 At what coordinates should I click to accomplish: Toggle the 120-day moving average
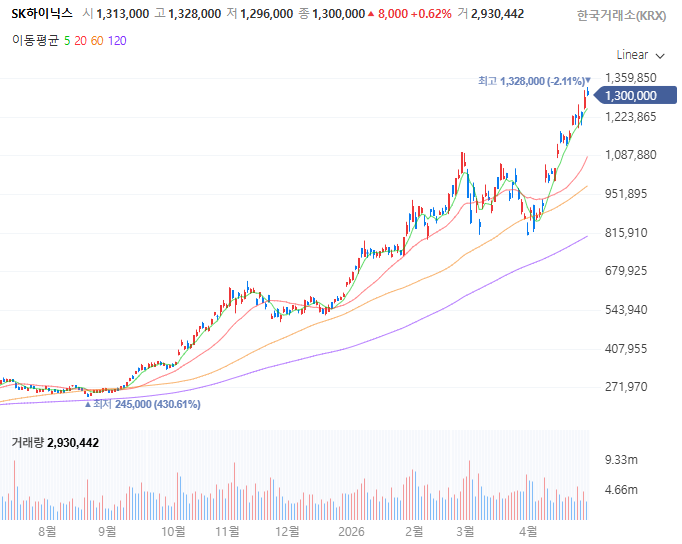[x=117, y=41]
